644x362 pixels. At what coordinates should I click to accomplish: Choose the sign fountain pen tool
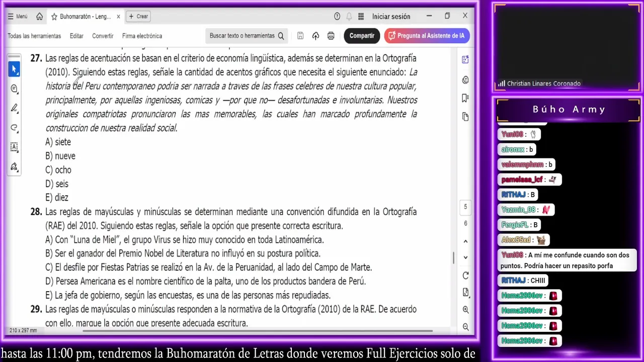coord(14,166)
